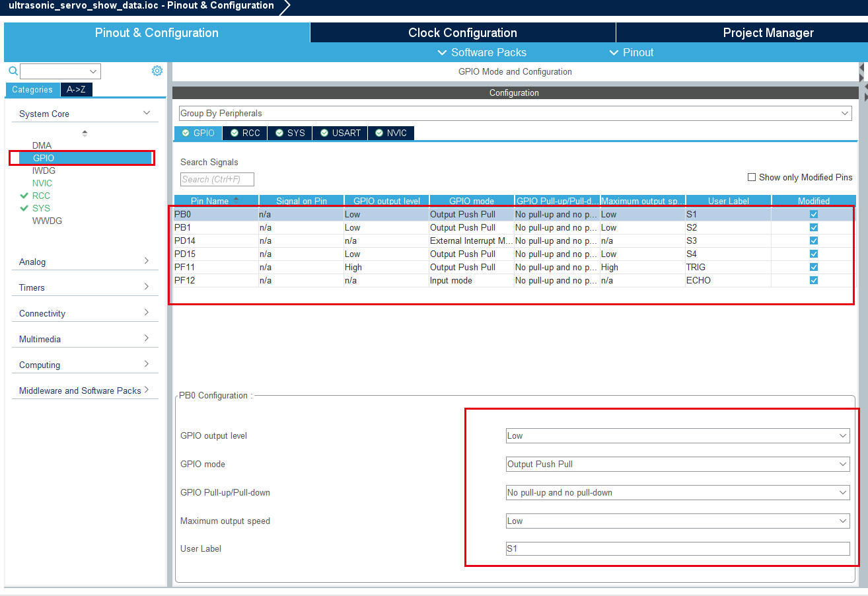Expand the Analog category
This screenshot has height=596, width=868.
85,262
